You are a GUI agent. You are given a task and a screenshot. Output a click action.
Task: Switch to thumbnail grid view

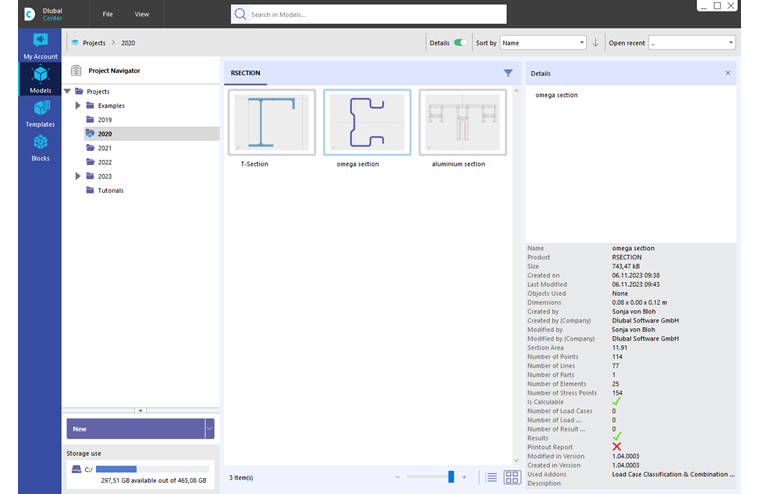pyautogui.click(x=512, y=478)
